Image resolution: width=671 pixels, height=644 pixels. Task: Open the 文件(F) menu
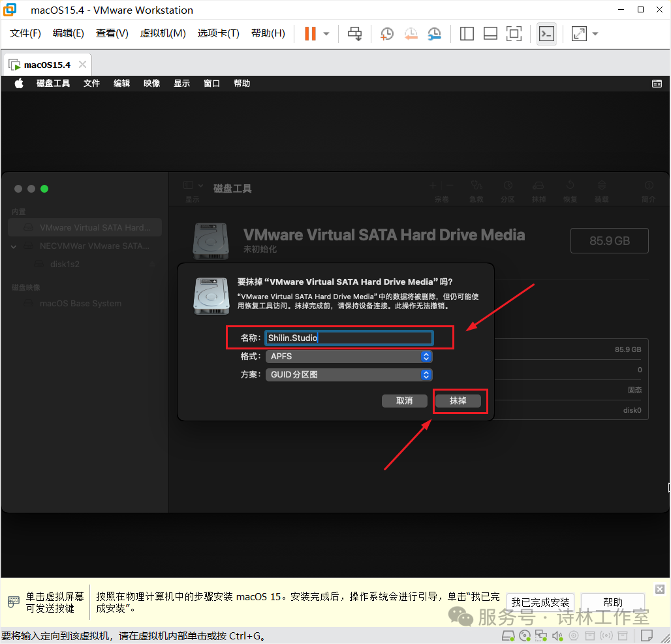[25, 33]
